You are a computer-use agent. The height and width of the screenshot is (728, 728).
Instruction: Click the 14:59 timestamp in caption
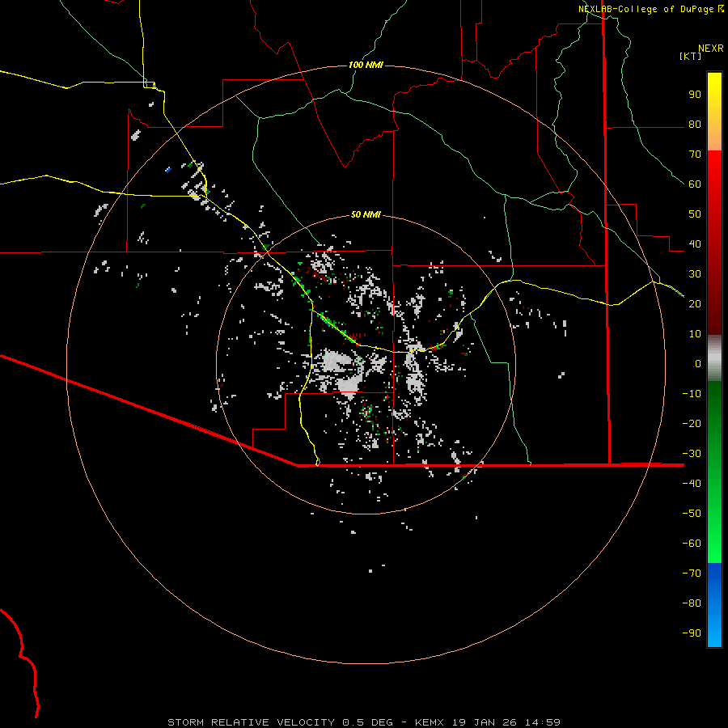pos(543,722)
